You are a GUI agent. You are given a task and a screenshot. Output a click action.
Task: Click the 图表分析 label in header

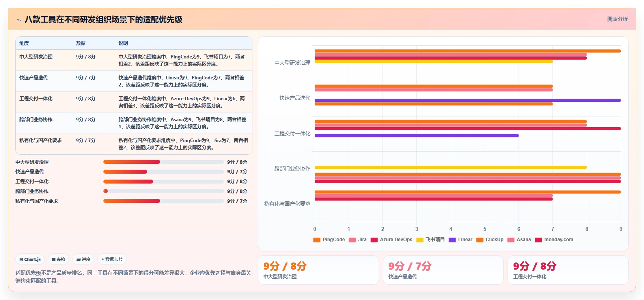[x=617, y=19]
